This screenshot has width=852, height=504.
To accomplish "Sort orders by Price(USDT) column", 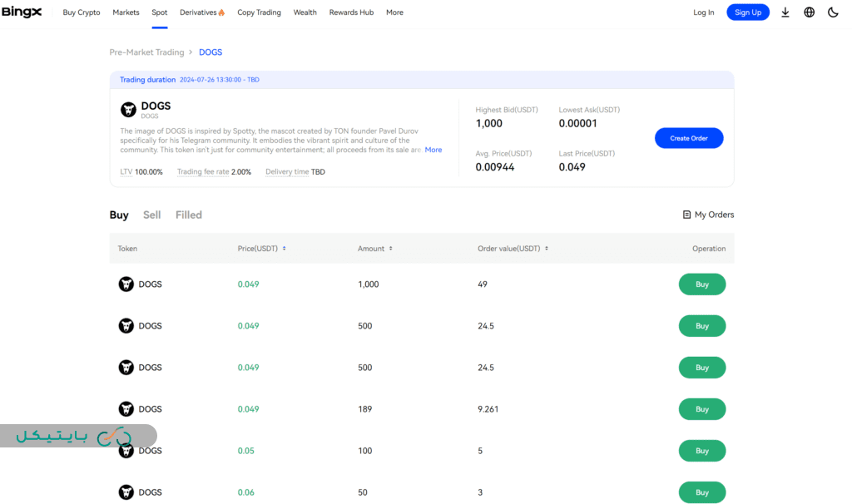I will pos(284,249).
